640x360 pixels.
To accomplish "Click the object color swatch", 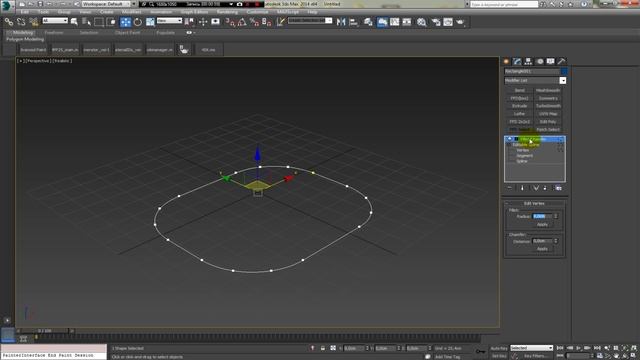I will [564, 71].
